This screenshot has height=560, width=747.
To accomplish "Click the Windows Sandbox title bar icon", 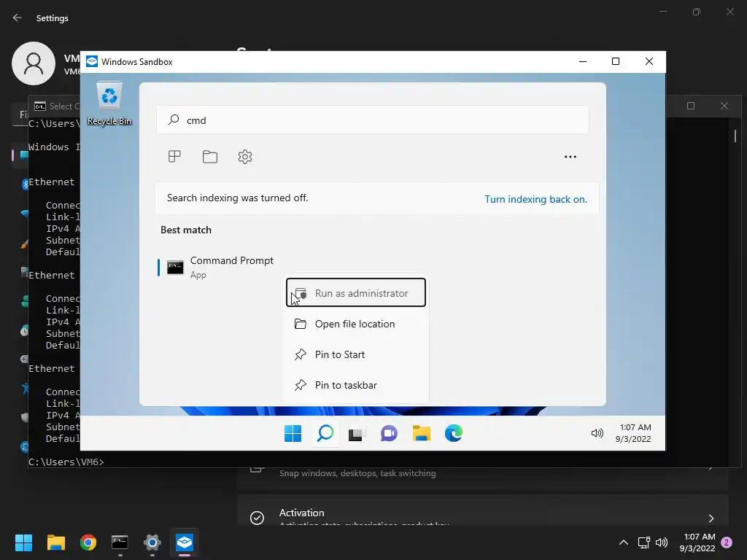I will pyautogui.click(x=91, y=61).
